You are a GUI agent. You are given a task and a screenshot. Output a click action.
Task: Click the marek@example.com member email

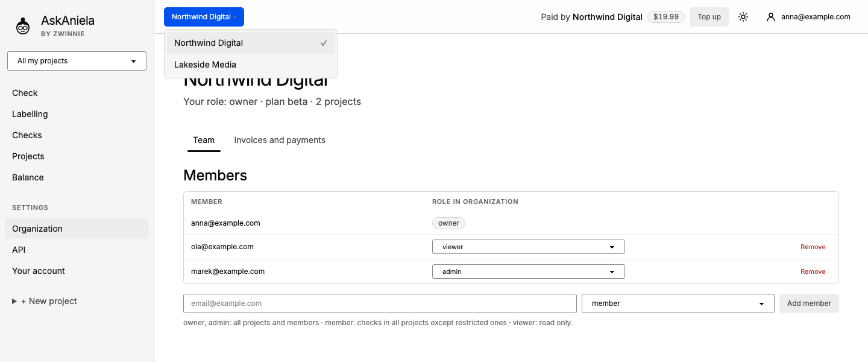point(228,271)
